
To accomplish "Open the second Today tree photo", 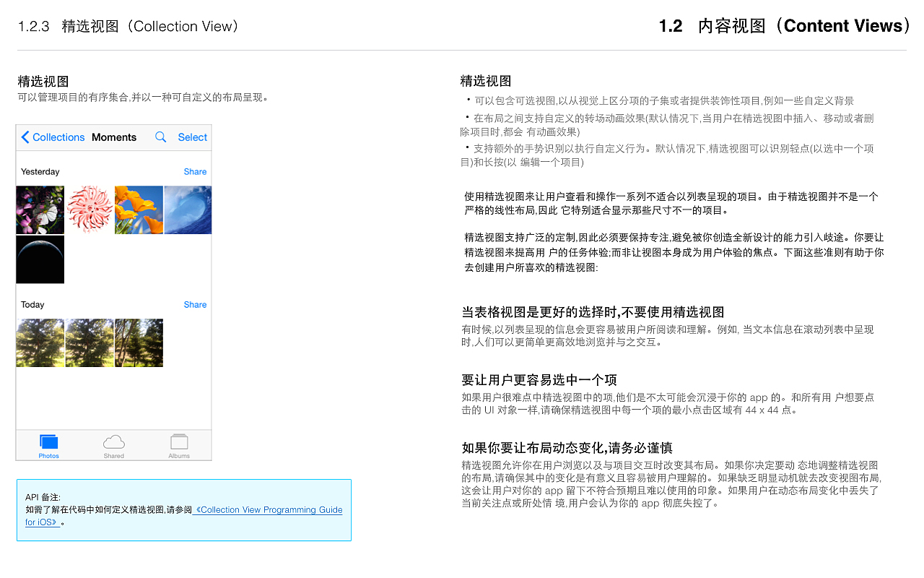I will [x=90, y=343].
